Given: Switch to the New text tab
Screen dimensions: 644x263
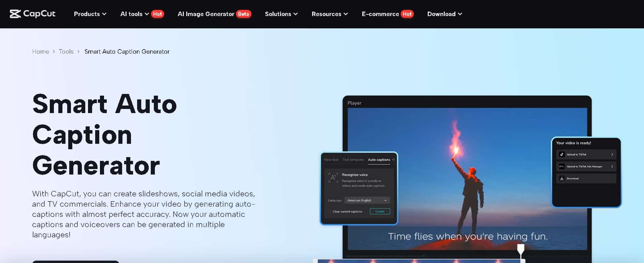Looking at the screenshot, I should [331, 160].
